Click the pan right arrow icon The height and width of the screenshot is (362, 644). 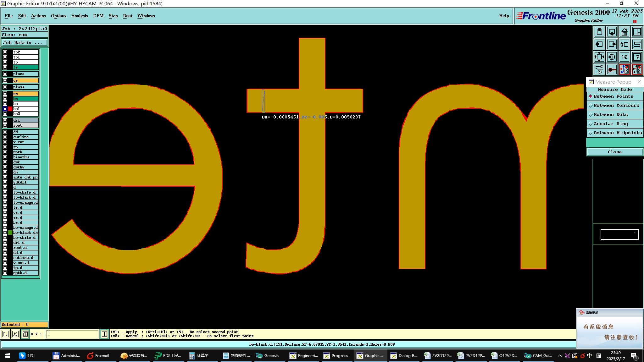click(612, 44)
